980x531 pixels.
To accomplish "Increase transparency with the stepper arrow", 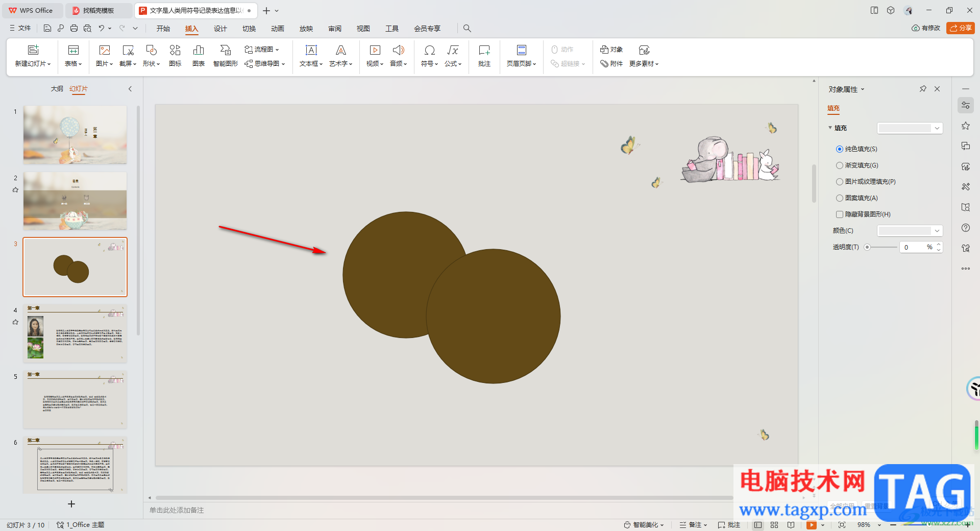I will point(938,245).
